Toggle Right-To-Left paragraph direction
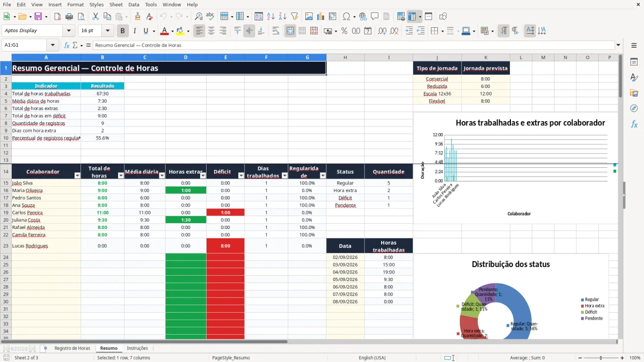 coord(515,31)
